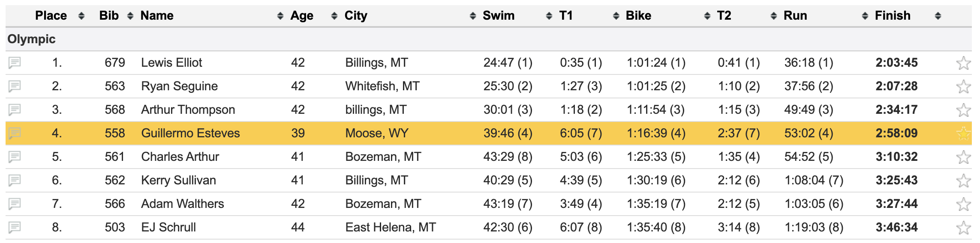Viewport: 980px width, 243px height.
Task: Sort table by Place column arrows
Action: point(81,16)
